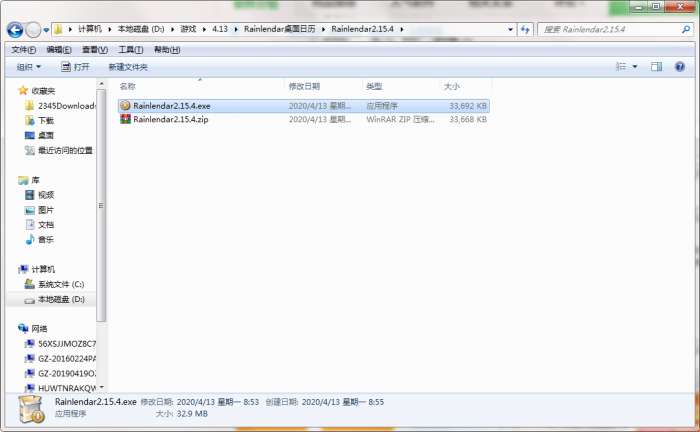Select 网络 in navigation pane

tap(39, 329)
